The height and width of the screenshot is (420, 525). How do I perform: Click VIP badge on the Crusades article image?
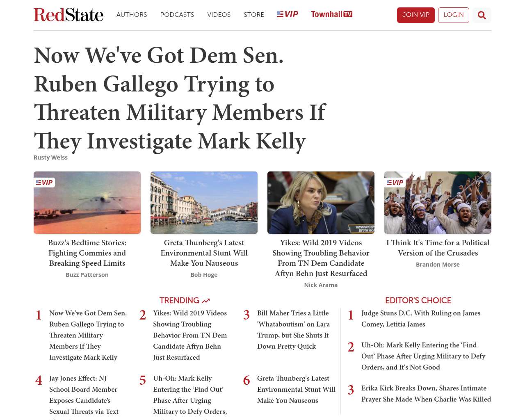pyautogui.click(x=395, y=183)
